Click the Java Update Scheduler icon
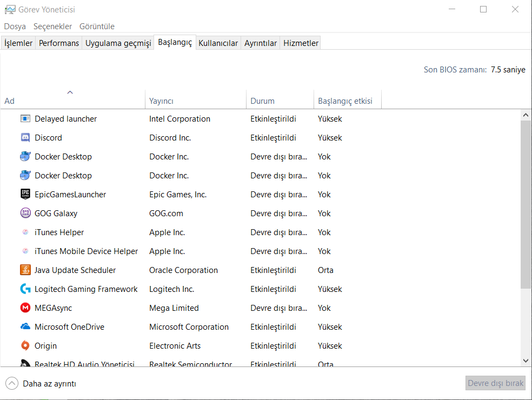Viewport: 532px width, 400px height. coord(25,270)
